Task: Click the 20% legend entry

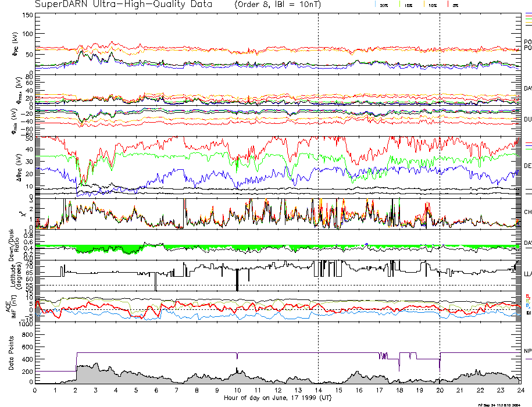Action: click(384, 5)
